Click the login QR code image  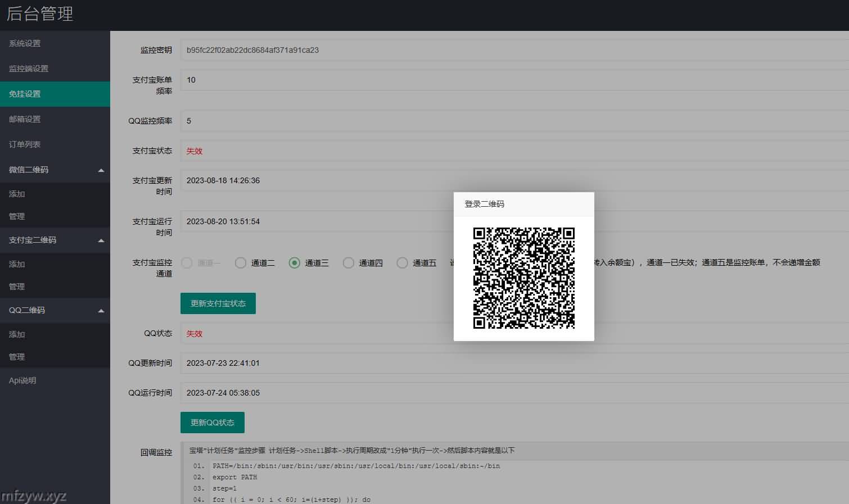click(x=523, y=278)
